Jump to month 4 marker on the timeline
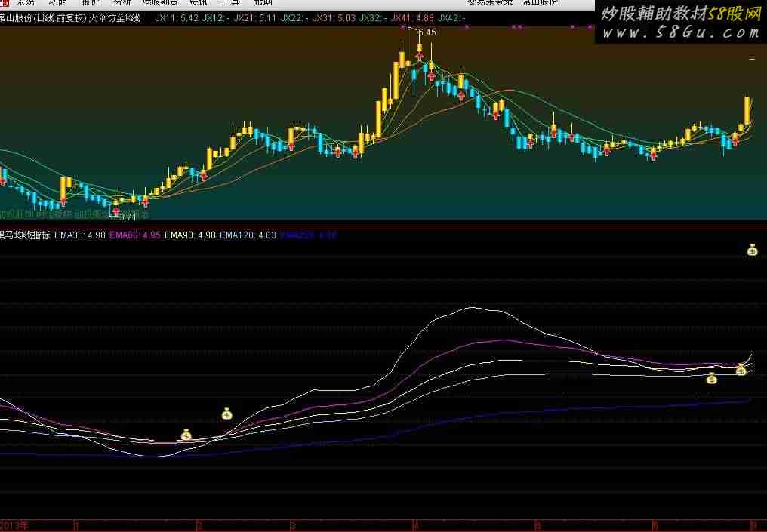The image size is (767, 532). 416,525
